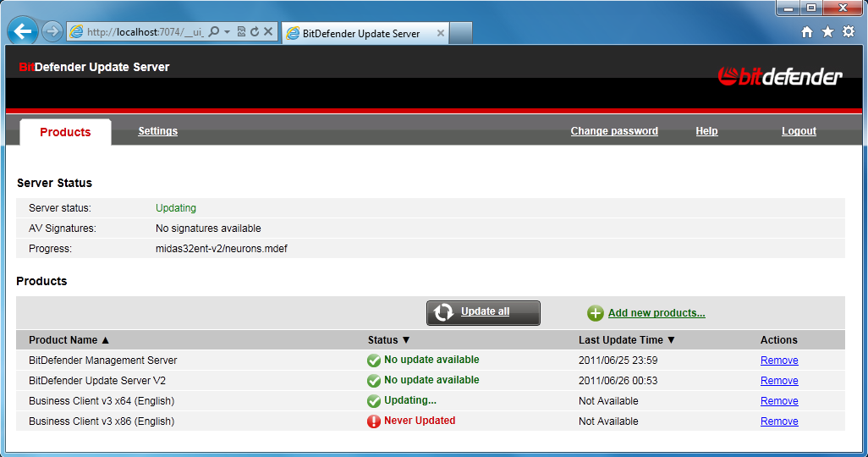Click green check icon for Management Server
The height and width of the screenshot is (457, 868).
coord(374,361)
